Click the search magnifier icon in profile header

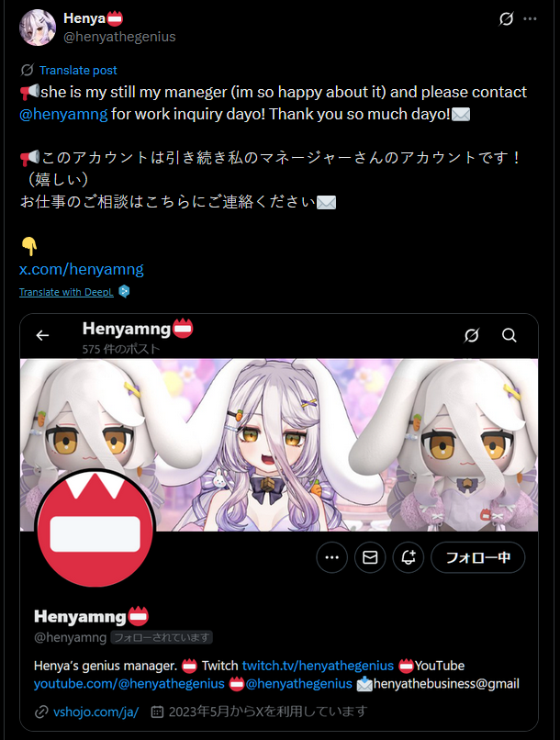(x=509, y=335)
